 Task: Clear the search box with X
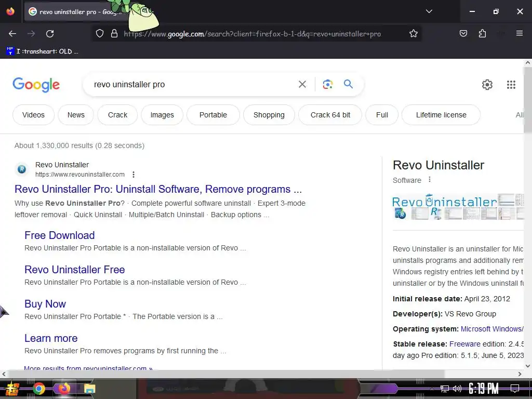(x=302, y=84)
